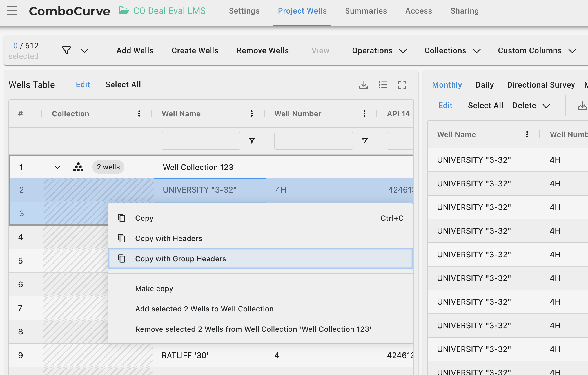Click Well Name column filter icon
Screen dimensions: 588x375
click(x=252, y=140)
